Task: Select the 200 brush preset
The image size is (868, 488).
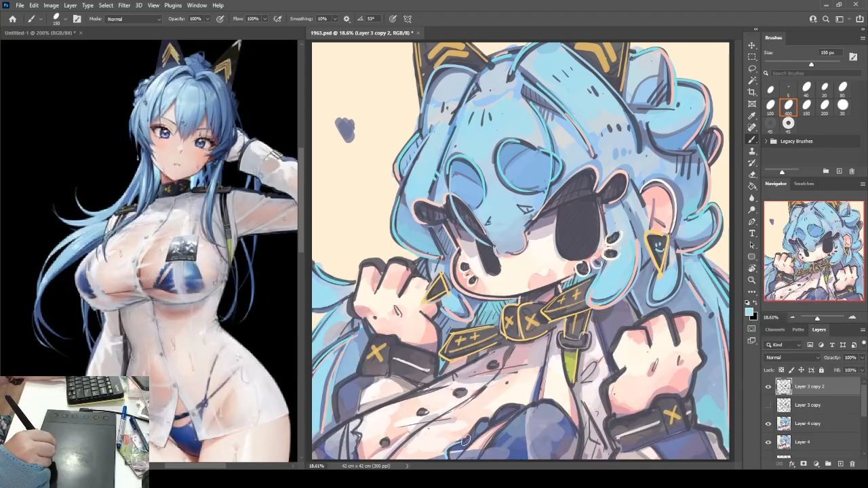Action: pos(825,106)
